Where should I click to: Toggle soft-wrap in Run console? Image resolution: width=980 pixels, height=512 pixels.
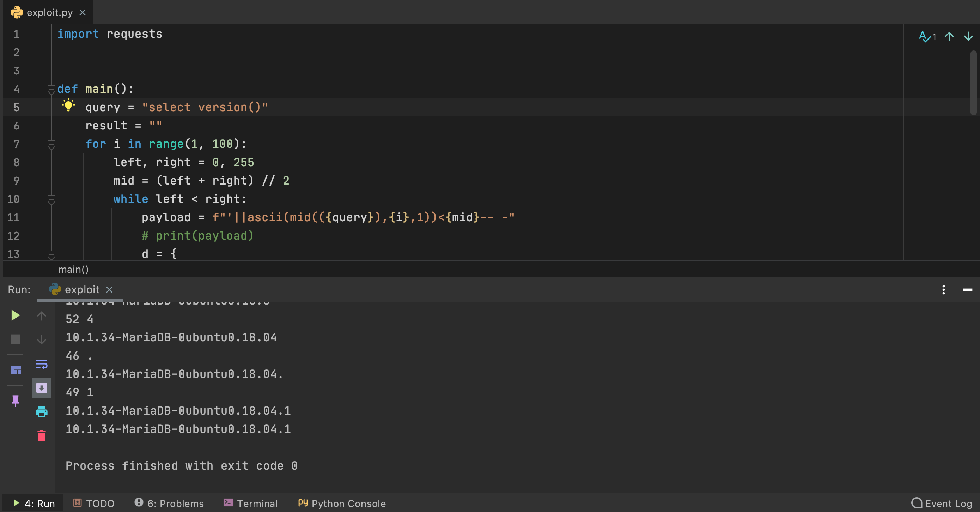click(42, 364)
